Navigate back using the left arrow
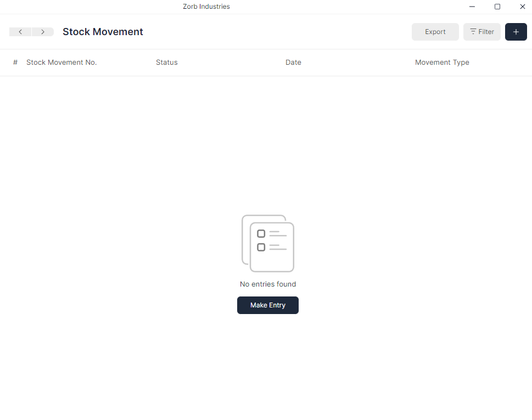The height and width of the screenshot is (420, 532). pyautogui.click(x=20, y=31)
